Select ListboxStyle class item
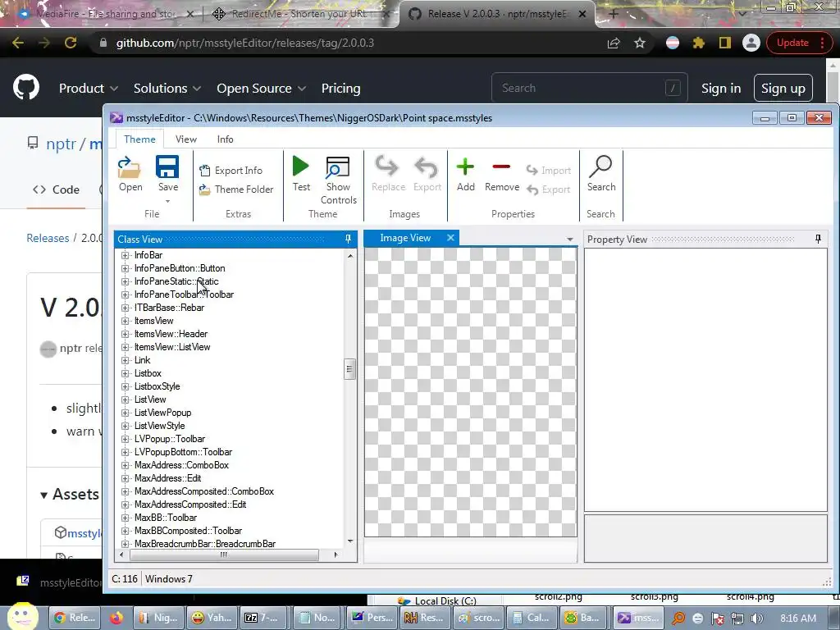The image size is (840, 630). coord(157,386)
